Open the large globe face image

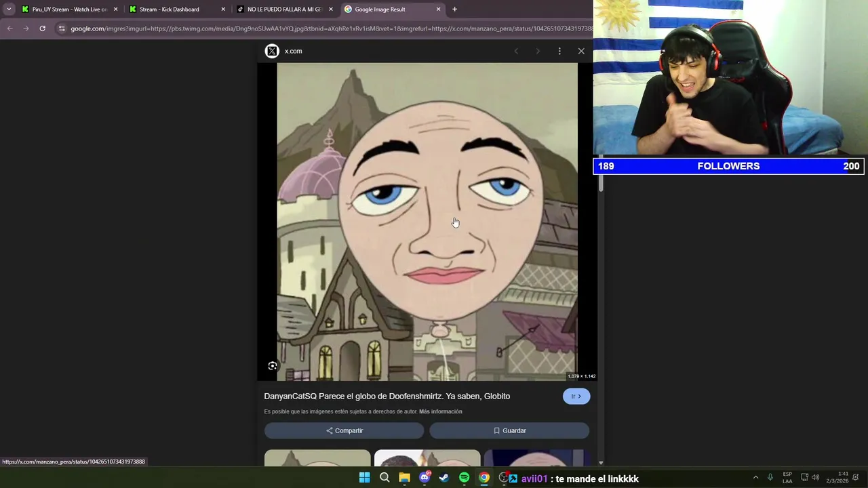(x=427, y=222)
